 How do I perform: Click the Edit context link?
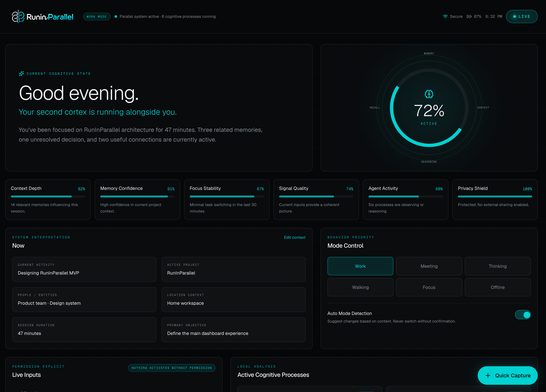tap(295, 237)
